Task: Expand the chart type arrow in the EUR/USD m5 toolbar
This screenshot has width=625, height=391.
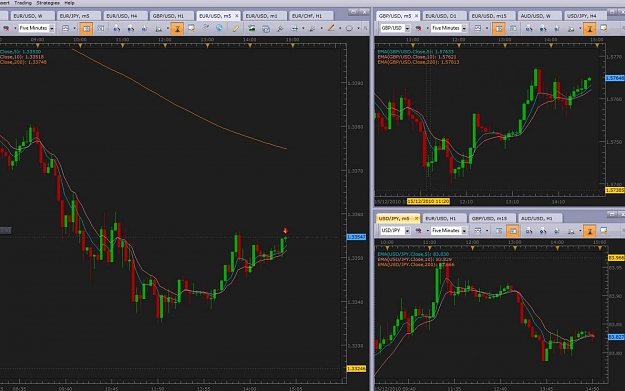Action: pyautogui.click(x=74, y=28)
